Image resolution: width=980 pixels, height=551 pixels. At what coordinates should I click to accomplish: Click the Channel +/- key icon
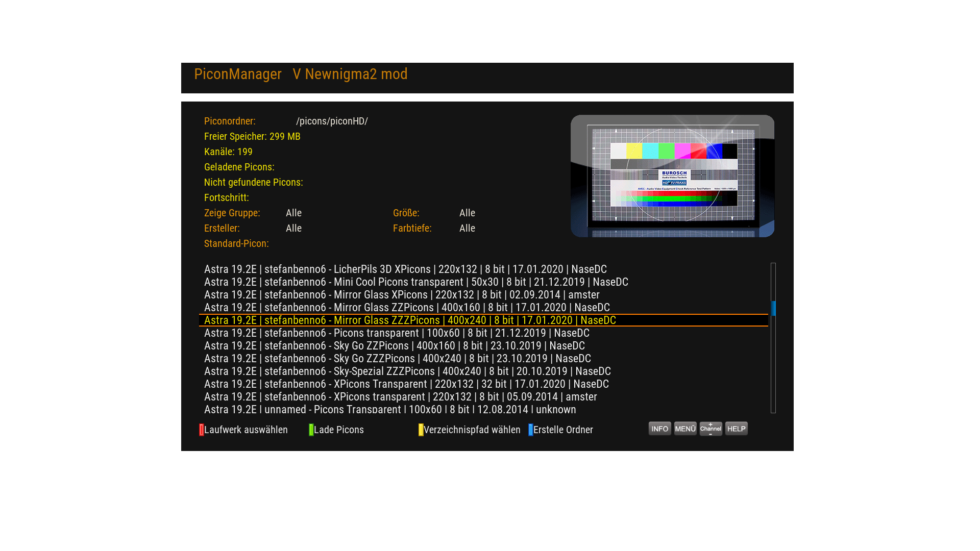coord(710,429)
